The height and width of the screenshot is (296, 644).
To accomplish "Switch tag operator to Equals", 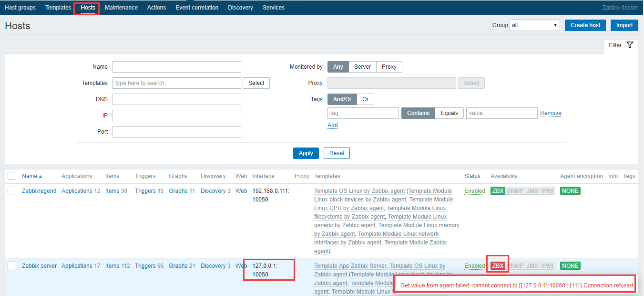I will [x=449, y=113].
